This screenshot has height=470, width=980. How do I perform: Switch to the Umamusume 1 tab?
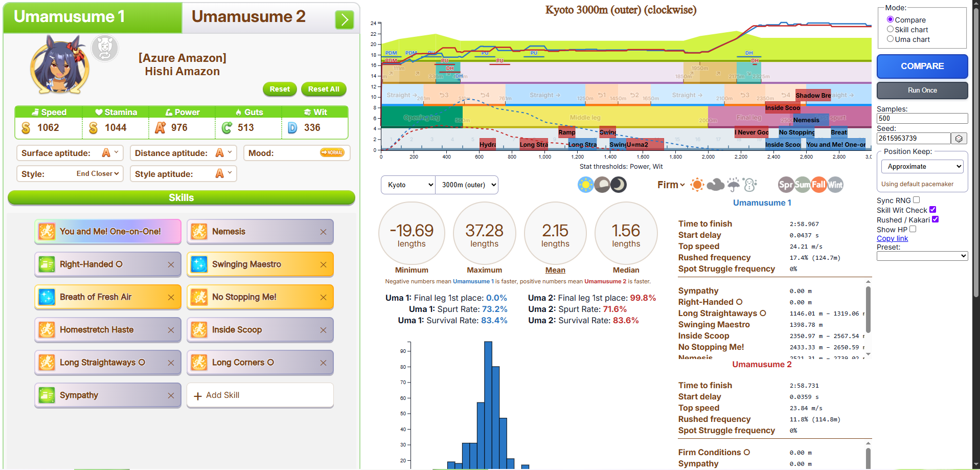click(x=93, y=17)
